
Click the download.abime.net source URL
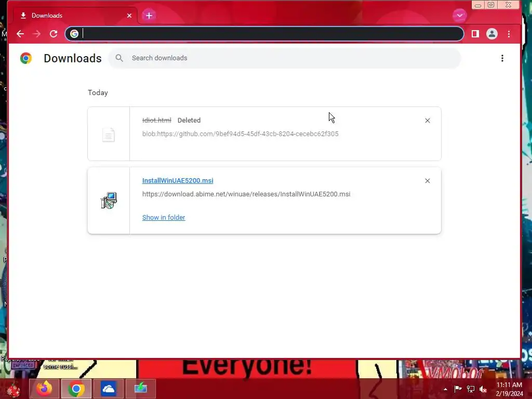(x=246, y=194)
